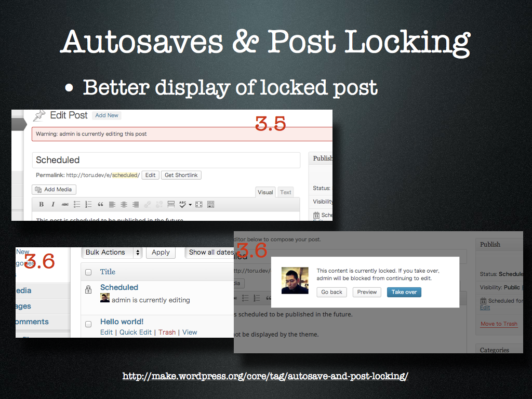Click Add New next to Edit Post

(107, 115)
